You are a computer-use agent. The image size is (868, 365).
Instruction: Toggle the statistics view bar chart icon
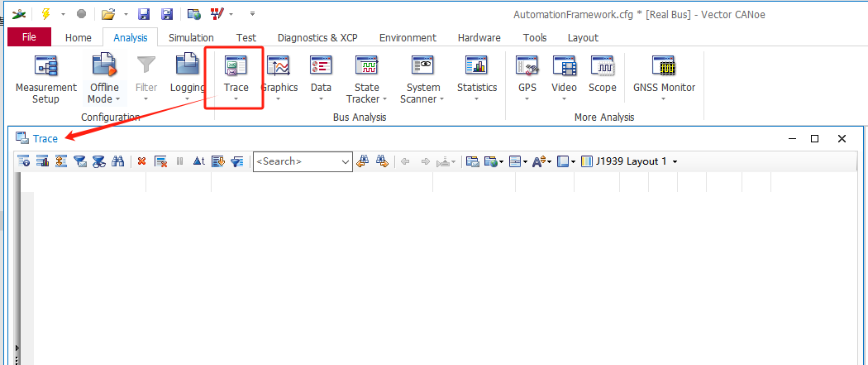(x=43, y=161)
